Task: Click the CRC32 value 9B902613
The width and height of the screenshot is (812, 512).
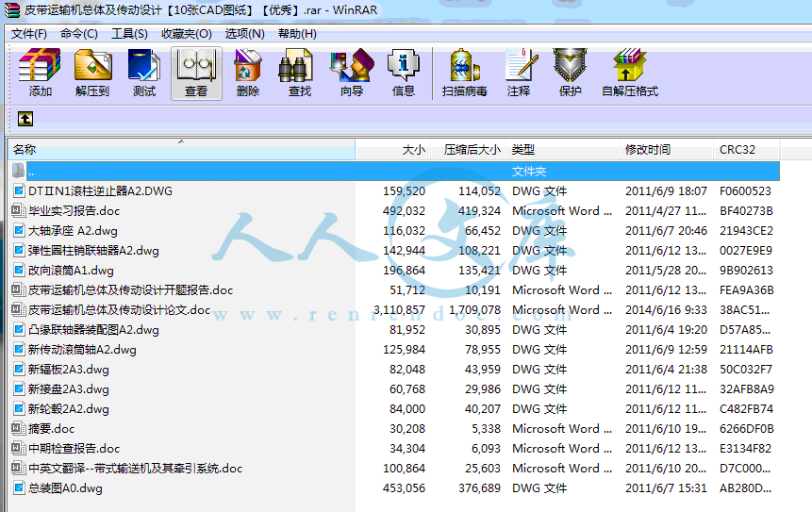Action: pos(746,271)
